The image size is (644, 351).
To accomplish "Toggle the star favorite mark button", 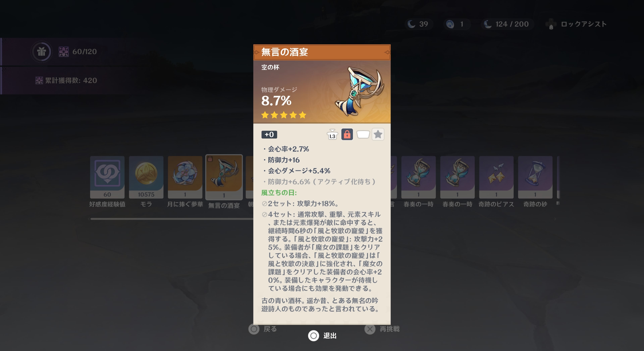I will tap(378, 135).
